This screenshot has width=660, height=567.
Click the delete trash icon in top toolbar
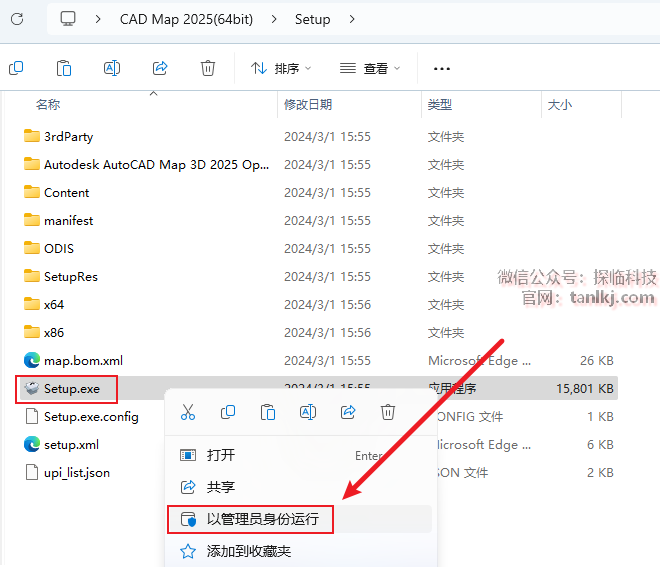pyautogui.click(x=208, y=68)
